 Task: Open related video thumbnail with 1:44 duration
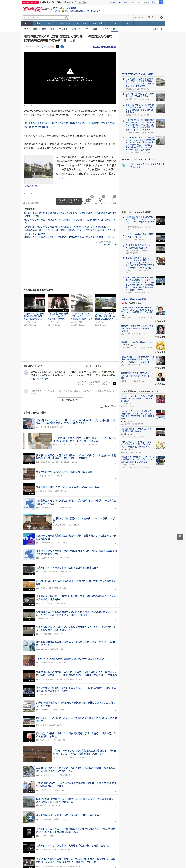pos(34,303)
